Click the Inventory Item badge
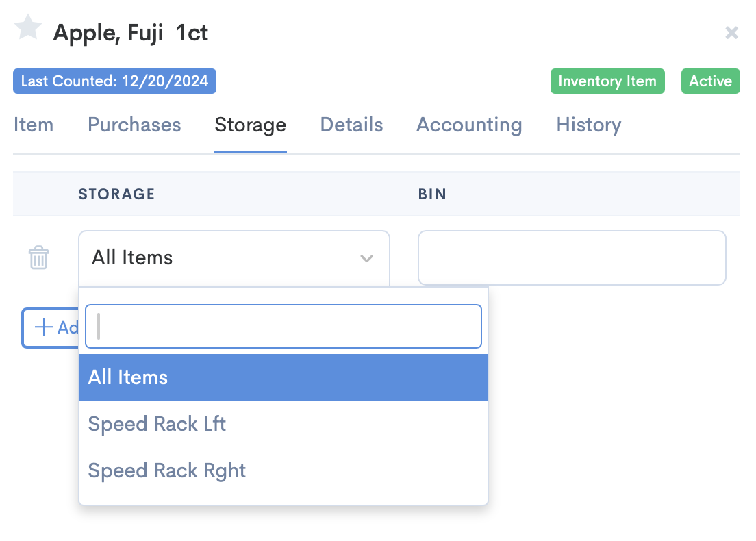The width and height of the screenshot is (756, 541). pyautogui.click(x=607, y=81)
